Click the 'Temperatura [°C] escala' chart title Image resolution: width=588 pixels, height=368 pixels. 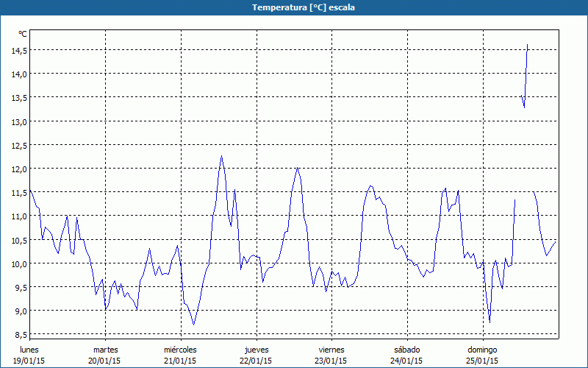294,7
